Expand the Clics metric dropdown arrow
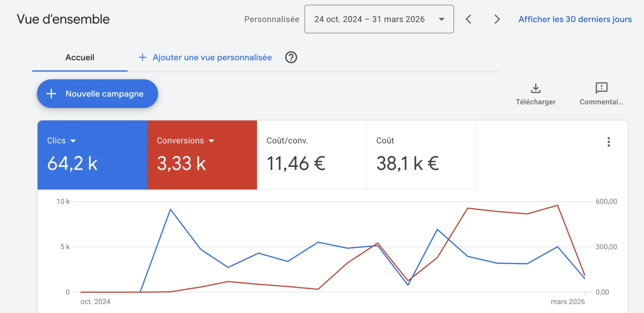The image size is (644, 313). tap(73, 141)
